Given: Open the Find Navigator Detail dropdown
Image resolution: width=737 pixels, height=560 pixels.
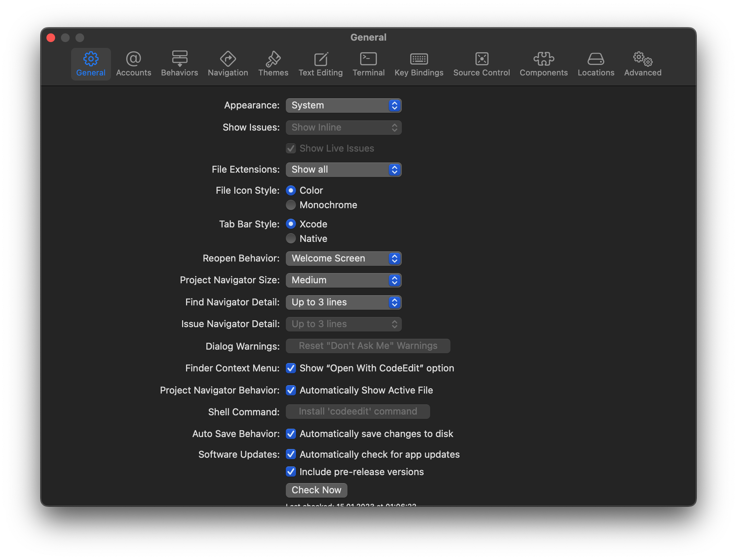Looking at the screenshot, I should pos(343,302).
